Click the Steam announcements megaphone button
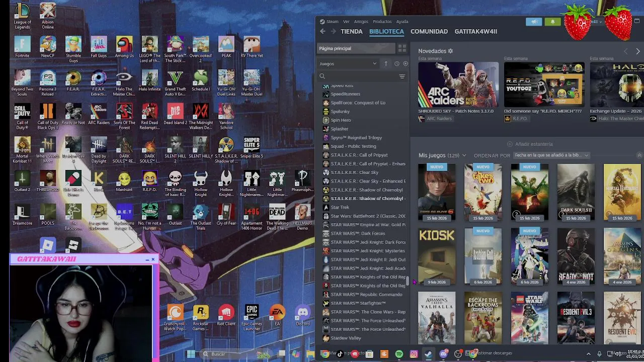 534,22
